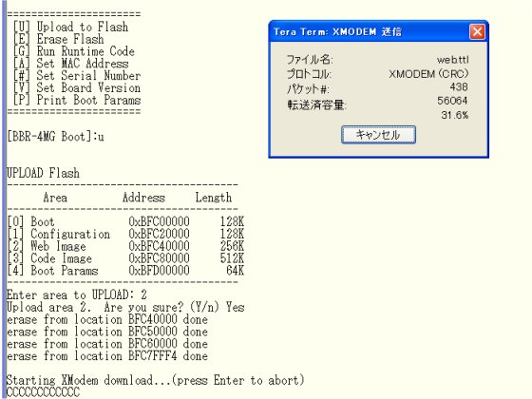532x399 pixels.
Task: Click the [BBR-4MG Boot]:u prompt line
Action: click(55, 137)
